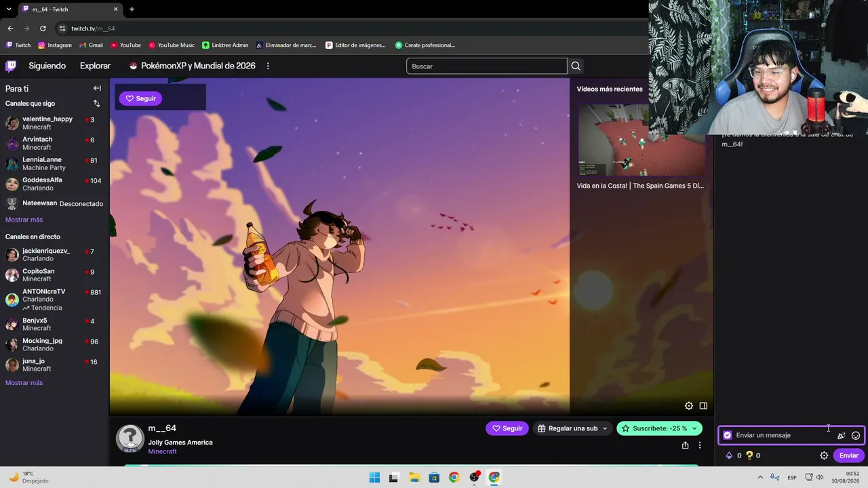
Task: Click the Twitch logo home icon
Action: pyautogui.click(x=11, y=66)
